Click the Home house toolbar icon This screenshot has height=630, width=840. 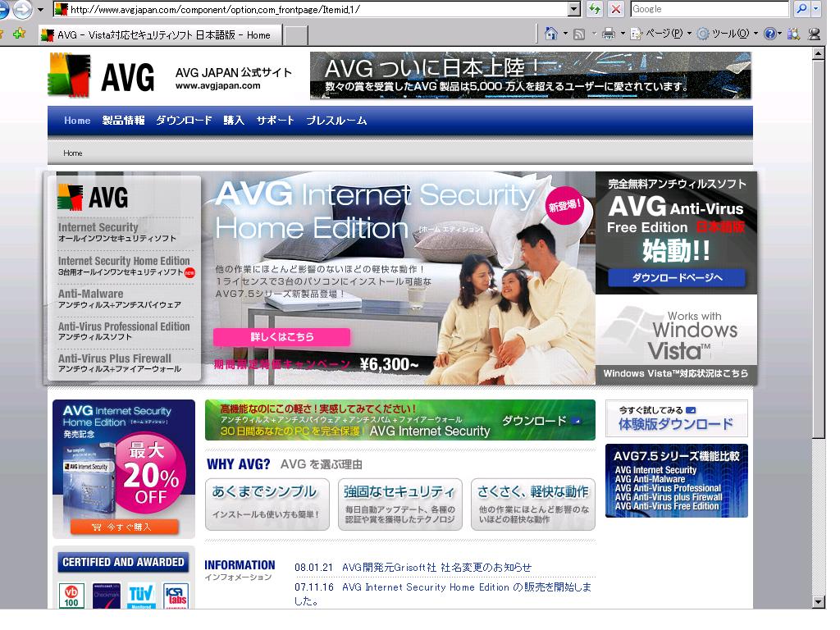click(x=550, y=34)
